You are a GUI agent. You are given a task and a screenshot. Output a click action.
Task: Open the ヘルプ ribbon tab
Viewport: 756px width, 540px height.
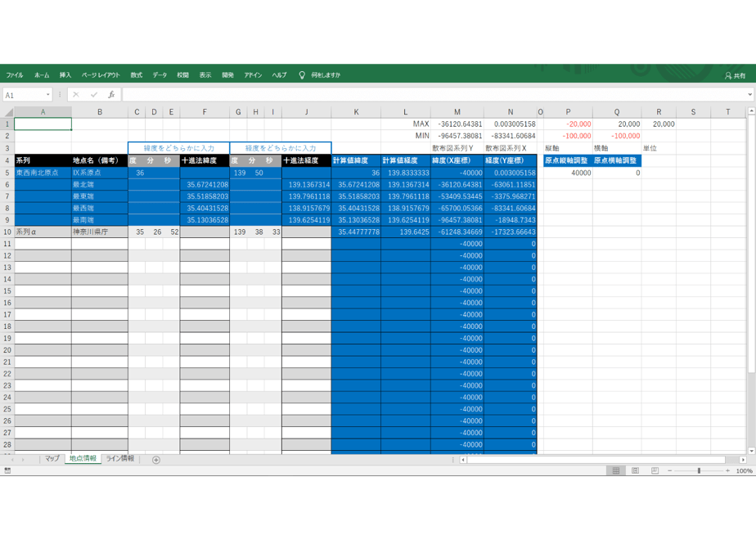279,75
